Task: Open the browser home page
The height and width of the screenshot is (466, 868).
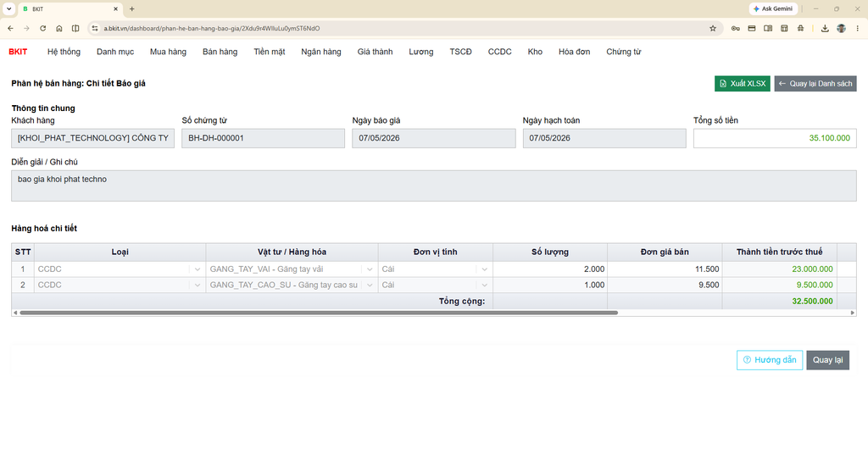Action: coord(59,28)
